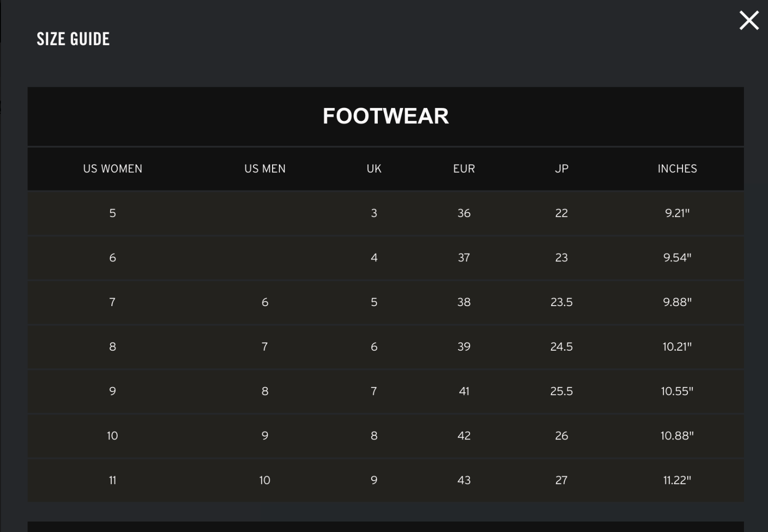Viewport: 768px width, 532px height.
Task: Click the SIZE GUIDE title
Action: 73,39
